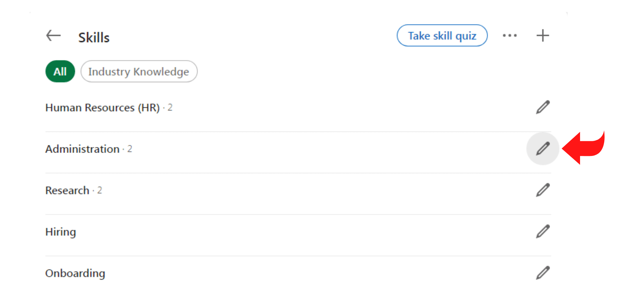
Task: Edit the Onboarding skill
Action: (x=542, y=273)
